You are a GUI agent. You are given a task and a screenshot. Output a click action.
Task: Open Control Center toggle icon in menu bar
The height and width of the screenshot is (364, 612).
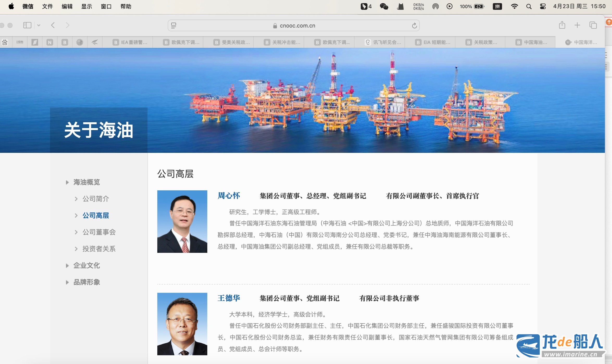click(x=543, y=6)
